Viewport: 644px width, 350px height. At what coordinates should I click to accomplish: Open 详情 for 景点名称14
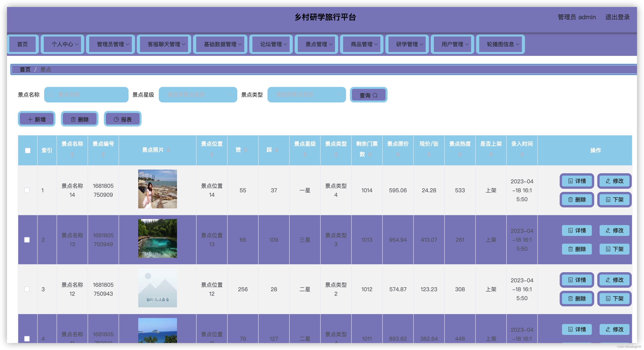[577, 181]
